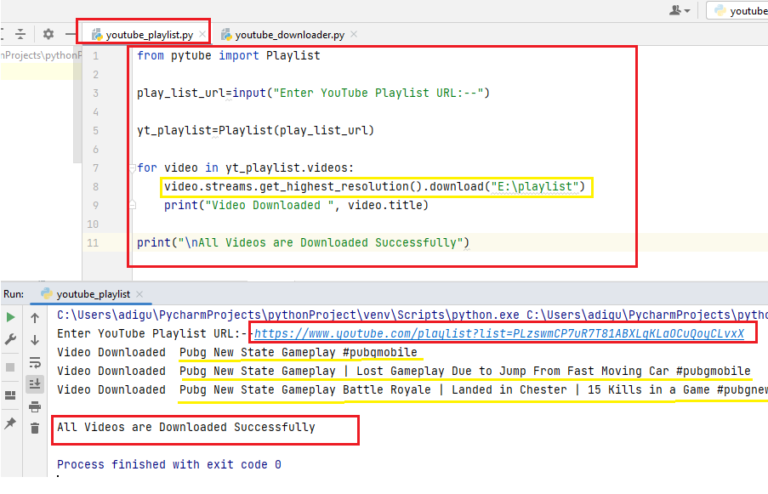Click the get_highest_resolution download line
The image size is (768, 494).
pyautogui.click(x=375, y=187)
